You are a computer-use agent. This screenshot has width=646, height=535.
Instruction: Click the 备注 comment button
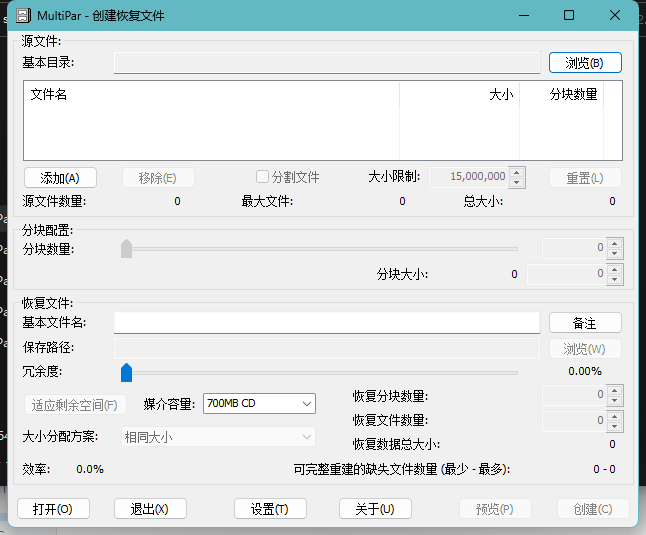[x=585, y=323]
